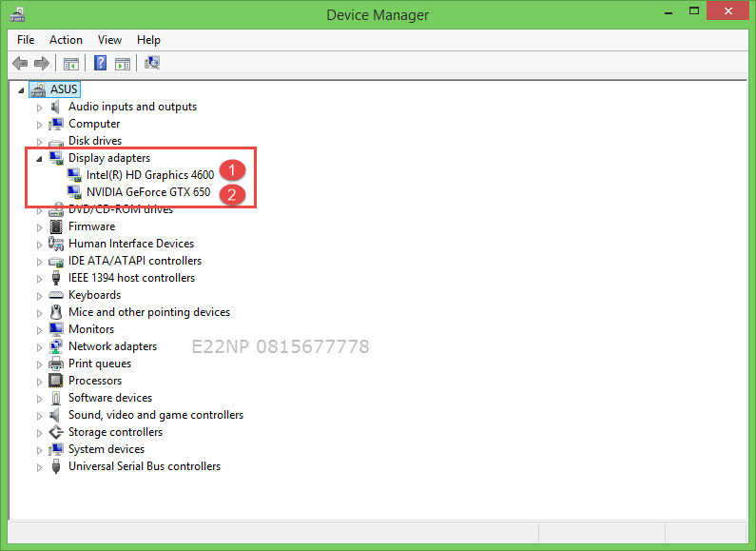Maximize the Device Manager window
This screenshot has height=551, width=756.
coord(694,11)
